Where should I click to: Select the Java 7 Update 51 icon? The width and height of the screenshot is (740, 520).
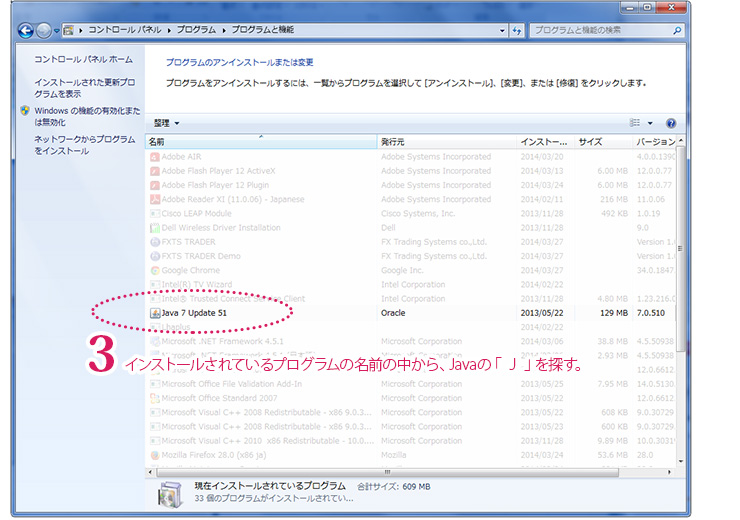(155, 313)
